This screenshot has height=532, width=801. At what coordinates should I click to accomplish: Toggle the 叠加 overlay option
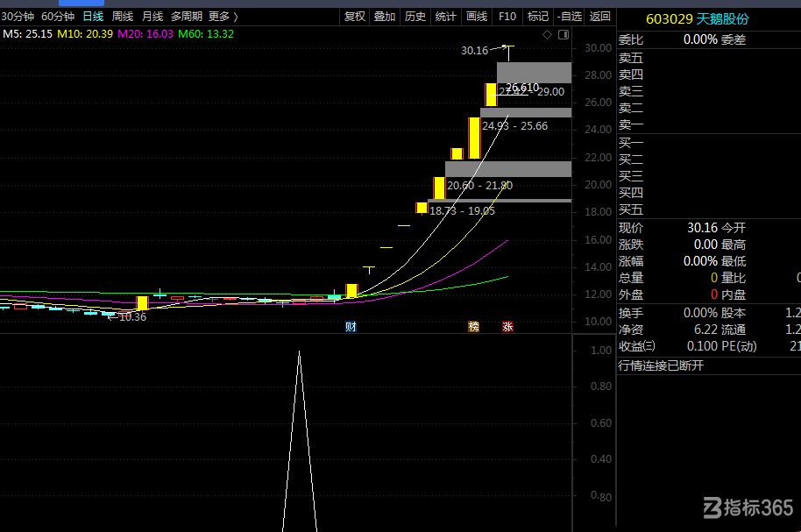pyautogui.click(x=385, y=17)
